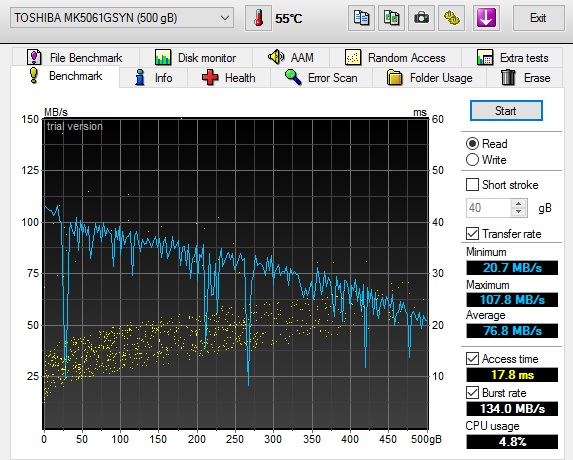Click the purple download arrow icon
The image size is (573, 460).
[486, 18]
